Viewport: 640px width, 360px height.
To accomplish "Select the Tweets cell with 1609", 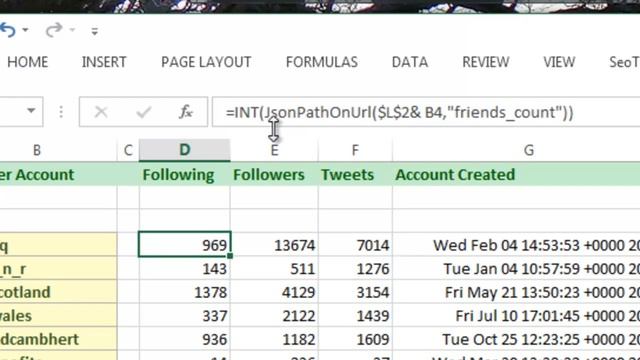I will (x=355, y=339).
